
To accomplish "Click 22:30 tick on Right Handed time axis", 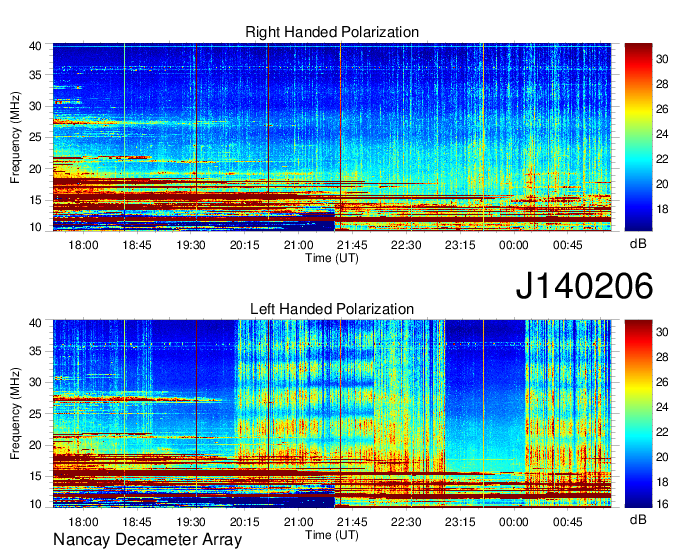I will (406, 245).
